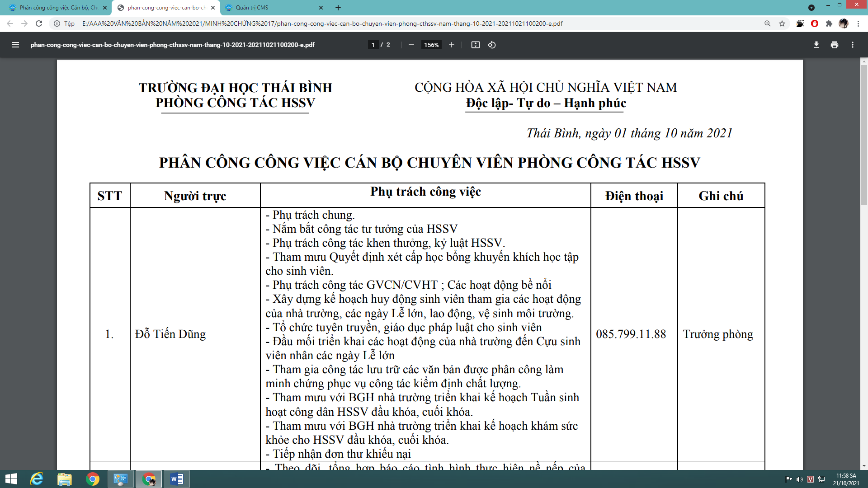The image size is (868, 488).
Task: Click the fit to page icon
Action: click(475, 45)
